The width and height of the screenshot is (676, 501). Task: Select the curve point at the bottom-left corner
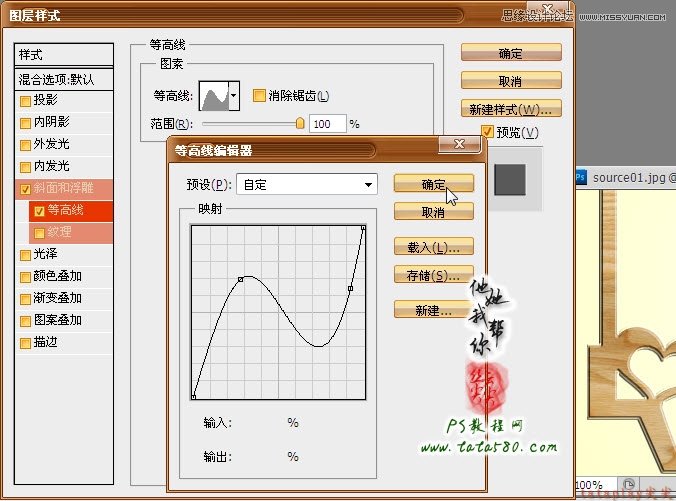[194, 397]
